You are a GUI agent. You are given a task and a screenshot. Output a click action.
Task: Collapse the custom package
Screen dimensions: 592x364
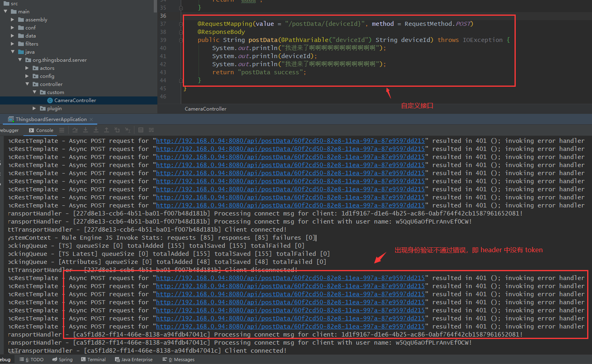(x=34, y=92)
